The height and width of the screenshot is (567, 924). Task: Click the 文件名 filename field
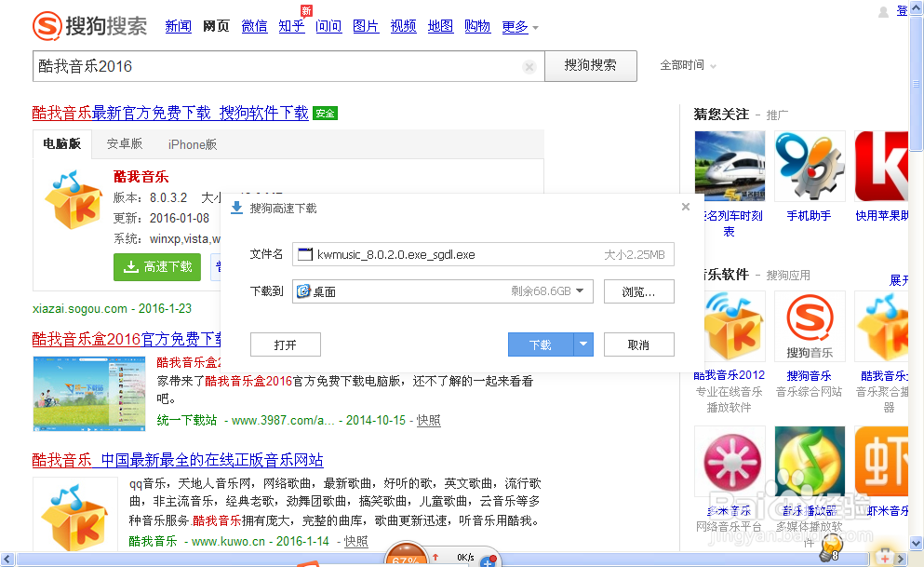point(483,254)
